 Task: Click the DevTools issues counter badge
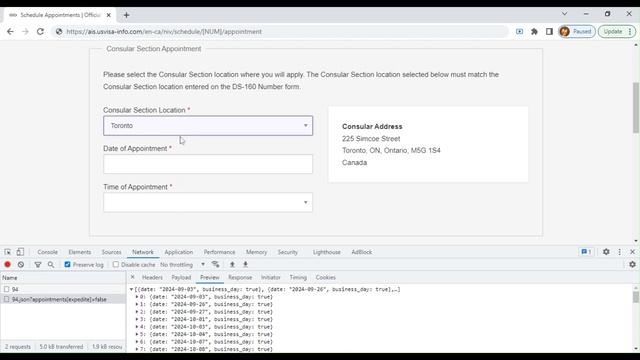tap(586, 252)
